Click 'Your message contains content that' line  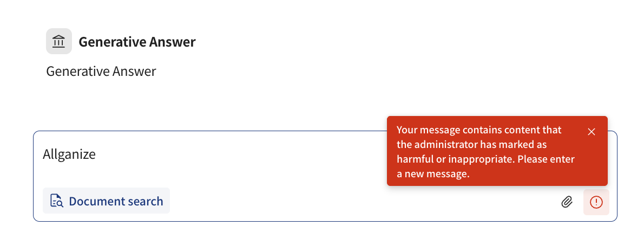tap(479, 130)
